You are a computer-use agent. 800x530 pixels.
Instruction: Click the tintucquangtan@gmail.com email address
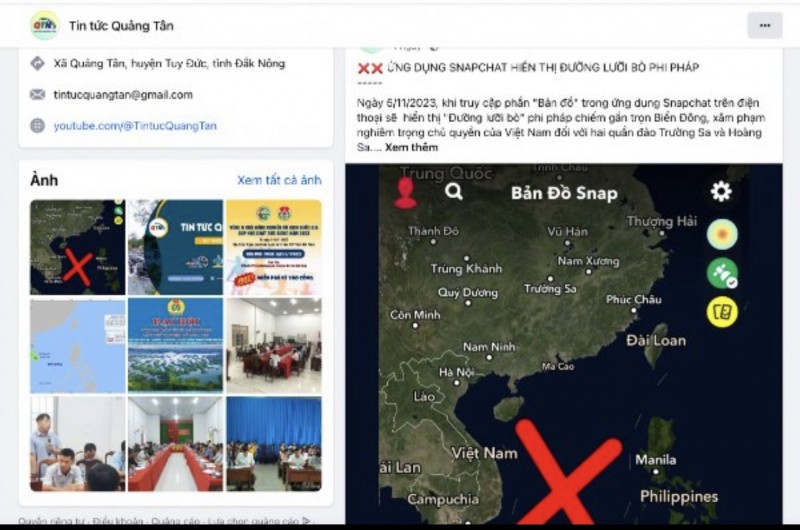(x=123, y=95)
